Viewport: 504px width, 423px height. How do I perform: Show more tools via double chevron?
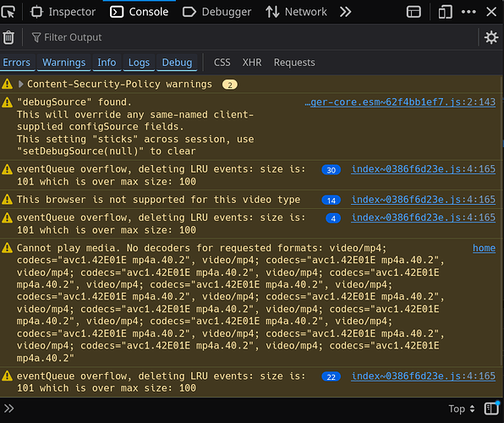(x=346, y=12)
